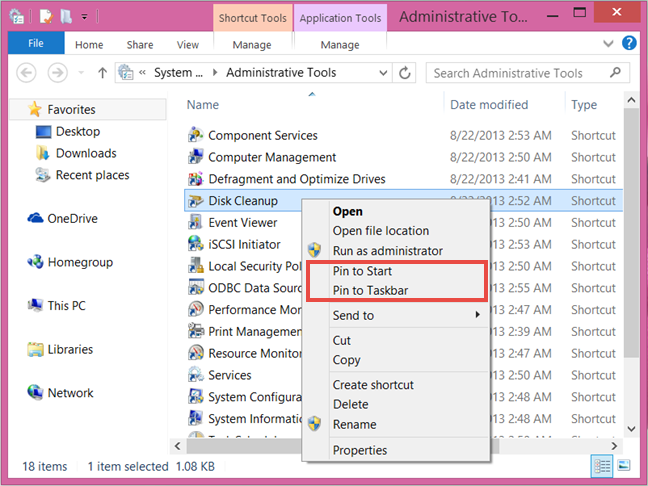Click the Recent places icon
The image size is (648, 486).
43,175
